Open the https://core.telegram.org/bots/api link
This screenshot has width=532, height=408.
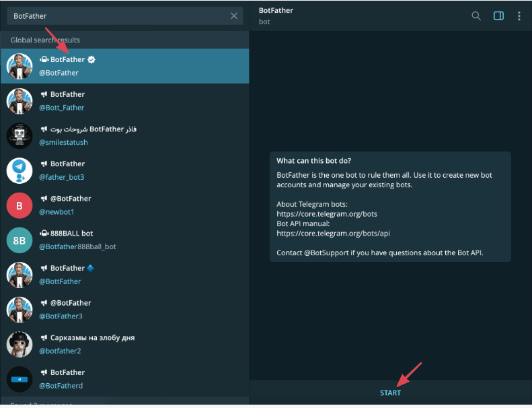coord(333,234)
